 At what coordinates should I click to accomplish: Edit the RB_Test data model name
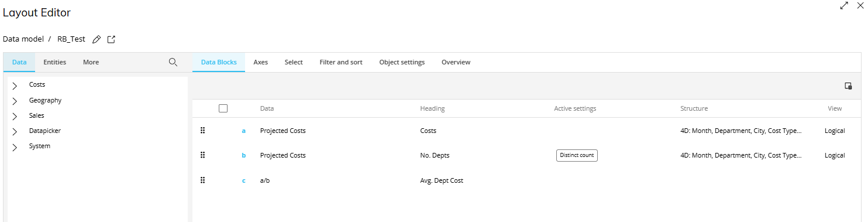click(x=97, y=39)
